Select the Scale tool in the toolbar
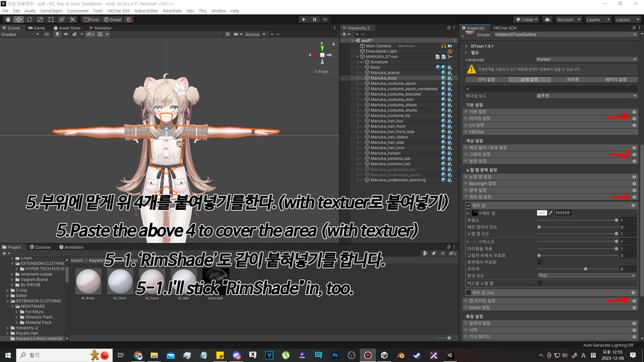The width and height of the screenshot is (644, 362). click(x=40, y=19)
